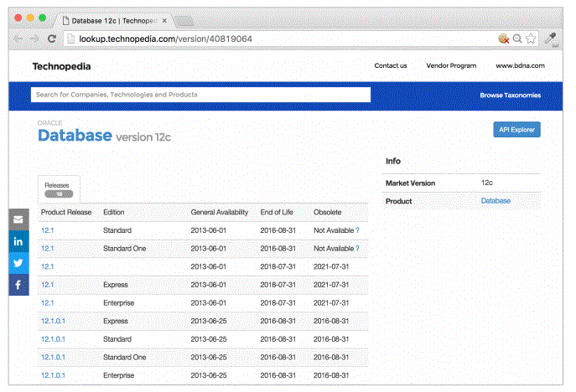The image size is (576, 392).
Task: Visit www.bdna.com link
Action: (520, 65)
